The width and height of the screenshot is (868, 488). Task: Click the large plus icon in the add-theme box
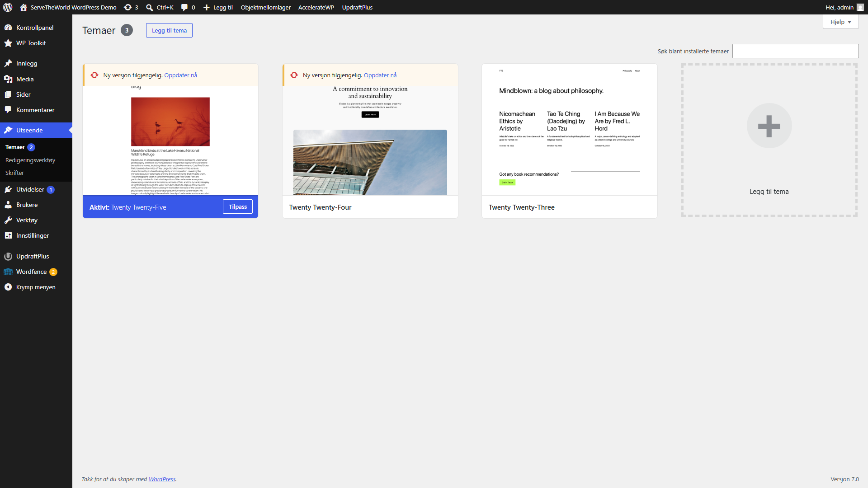click(769, 126)
